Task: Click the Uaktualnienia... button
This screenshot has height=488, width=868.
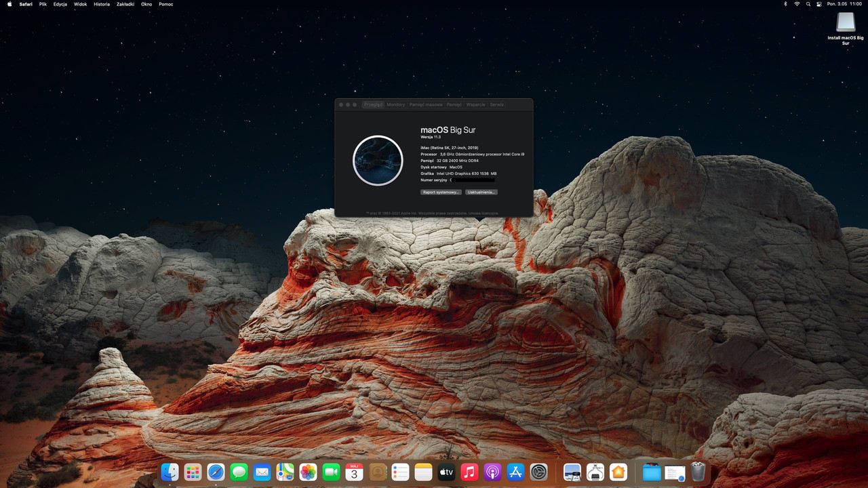Action: click(x=481, y=192)
